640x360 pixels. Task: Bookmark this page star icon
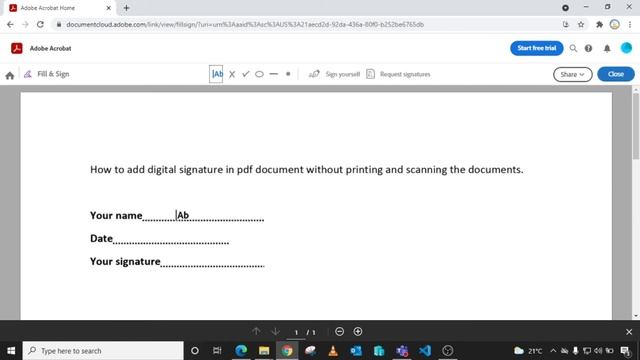click(580, 24)
